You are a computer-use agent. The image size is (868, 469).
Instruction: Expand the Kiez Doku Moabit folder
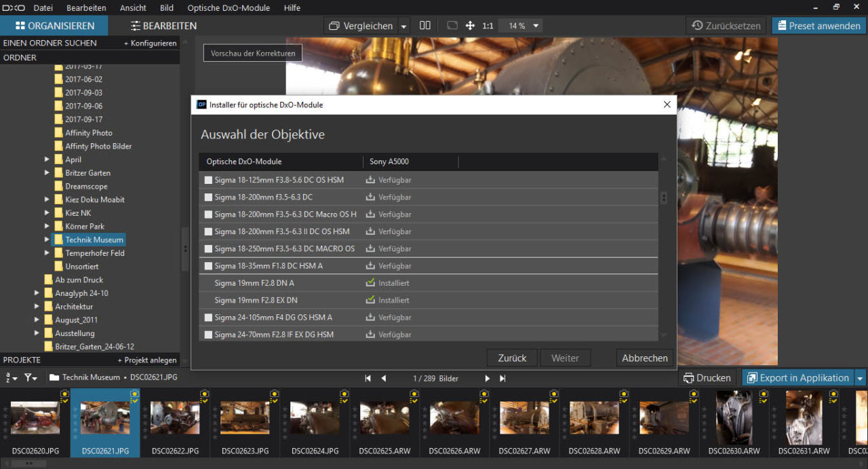point(47,200)
